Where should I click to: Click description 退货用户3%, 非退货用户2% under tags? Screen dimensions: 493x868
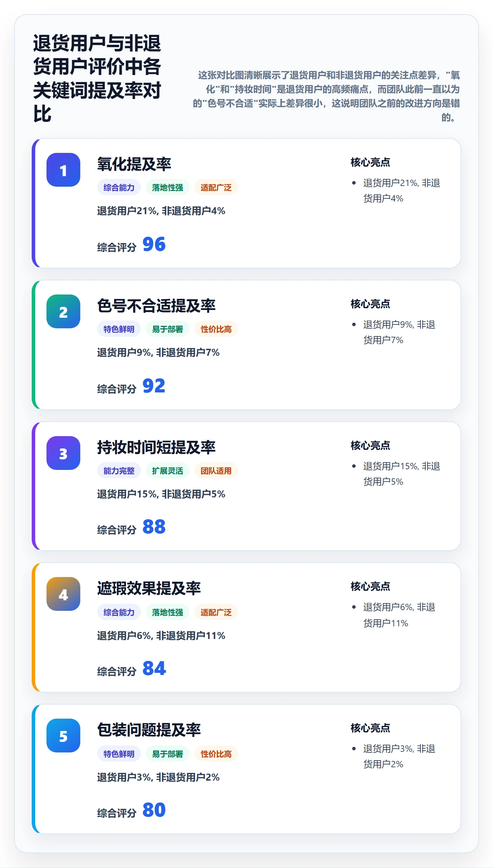[x=158, y=777]
